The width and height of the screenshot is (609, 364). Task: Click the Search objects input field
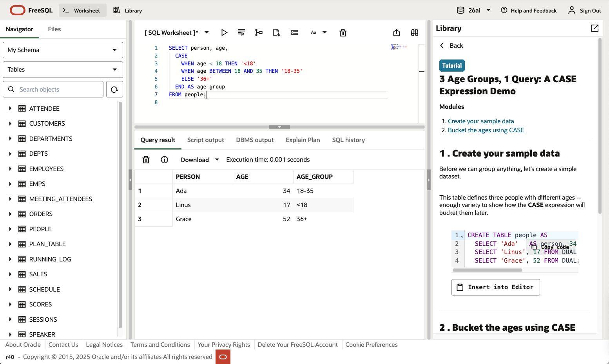53,89
